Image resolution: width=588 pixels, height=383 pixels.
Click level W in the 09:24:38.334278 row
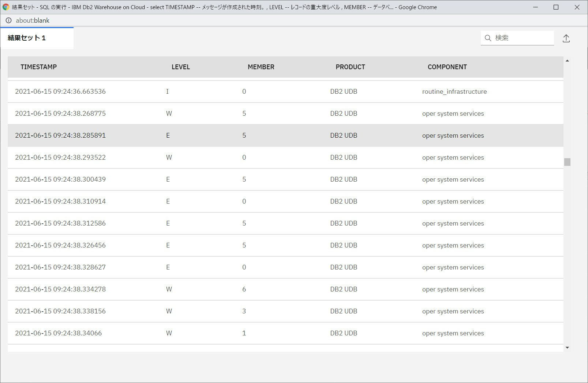click(x=169, y=289)
